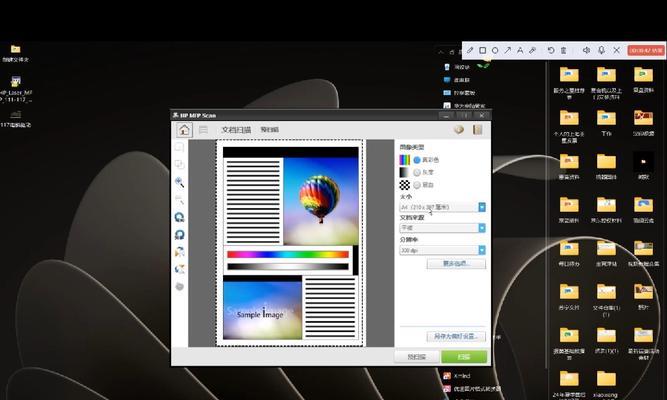667x400 pixels.
Task: Toggle the microphone in the recording toolbar
Action: [601, 50]
